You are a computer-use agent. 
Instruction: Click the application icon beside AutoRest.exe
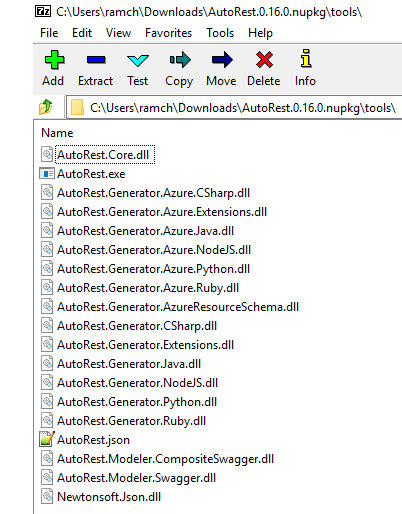[x=47, y=174]
